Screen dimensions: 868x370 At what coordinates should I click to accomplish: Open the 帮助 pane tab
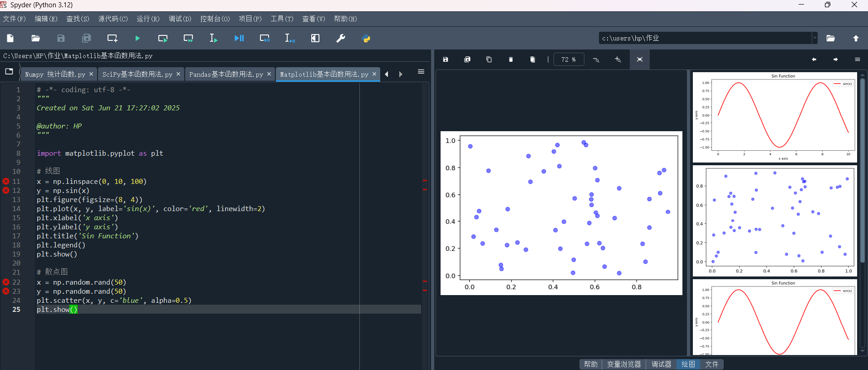pos(591,364)
